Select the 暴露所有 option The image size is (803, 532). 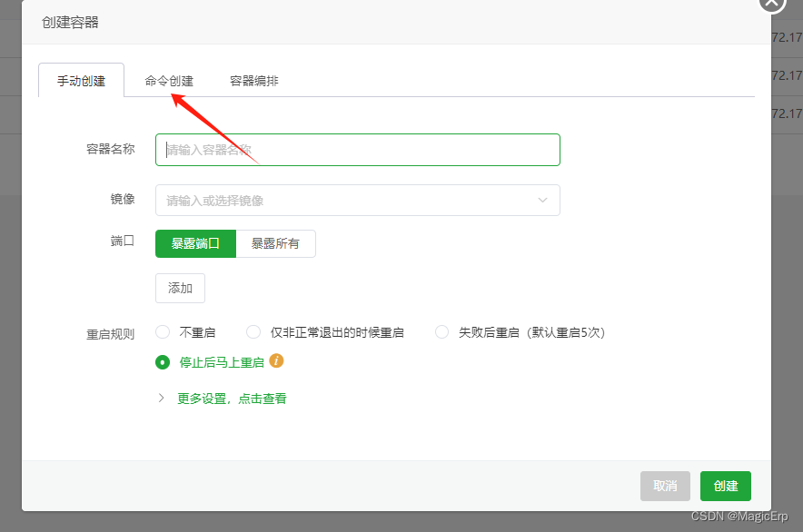coord(276,243)
